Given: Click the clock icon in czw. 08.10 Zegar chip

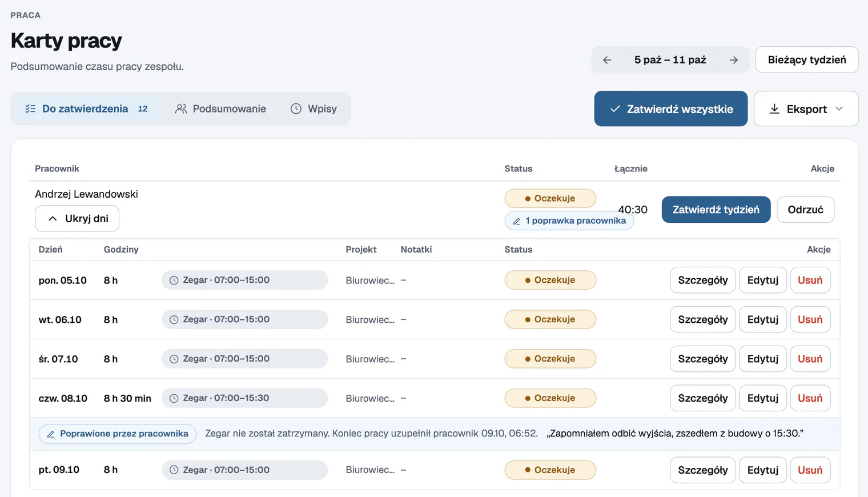Looking at the screenshot, I should [174, 398].
